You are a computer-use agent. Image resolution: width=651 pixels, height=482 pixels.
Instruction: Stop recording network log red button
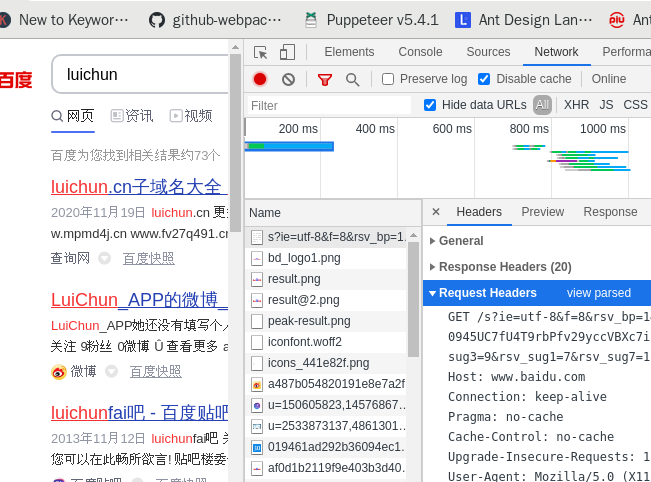pos(260,79)
